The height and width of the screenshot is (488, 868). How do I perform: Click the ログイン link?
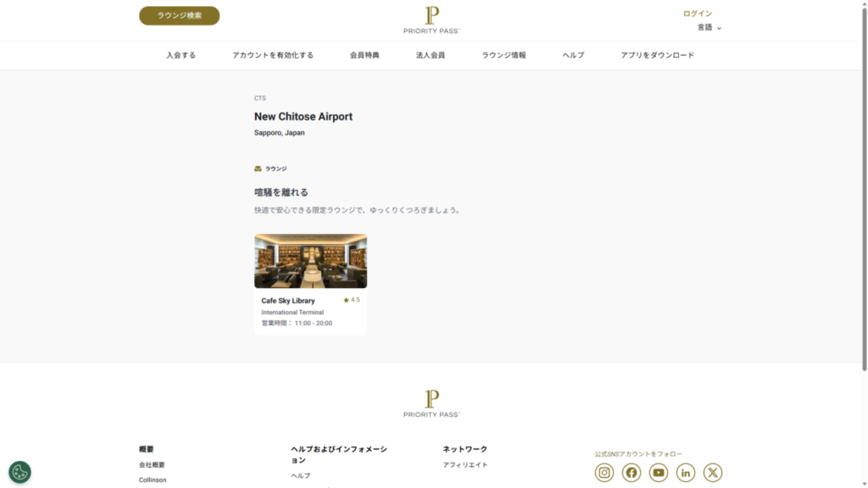coord(698,14)
